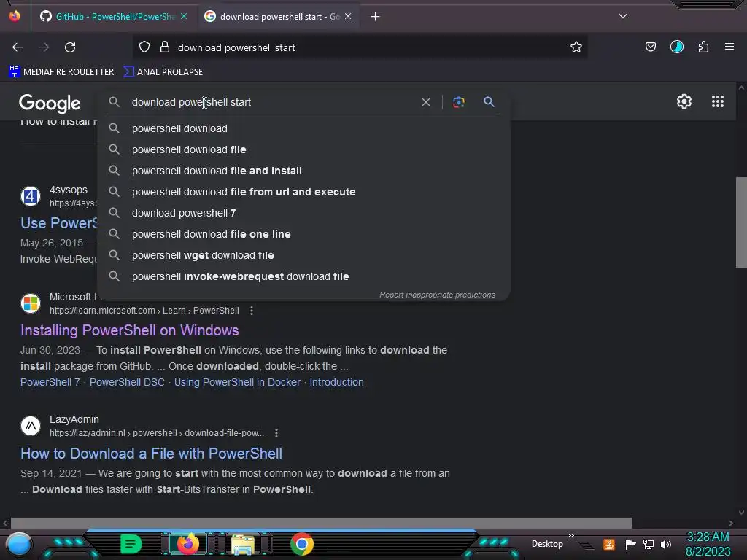The width and height of the screenshot is (747, 560).
Task: Open more options for Microsoft Learn result
Action: (x=252, y=311)
